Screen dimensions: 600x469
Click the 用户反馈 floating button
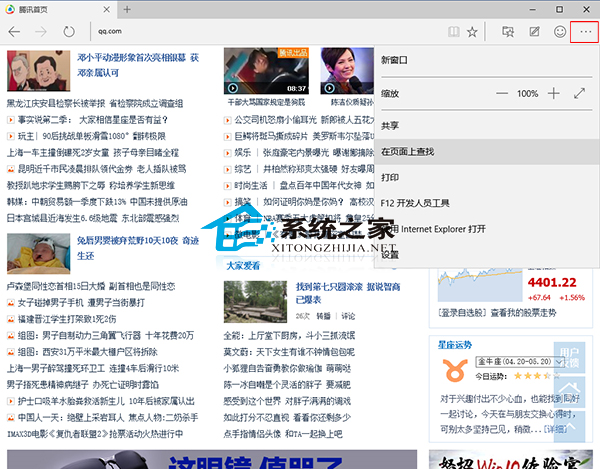569,357
